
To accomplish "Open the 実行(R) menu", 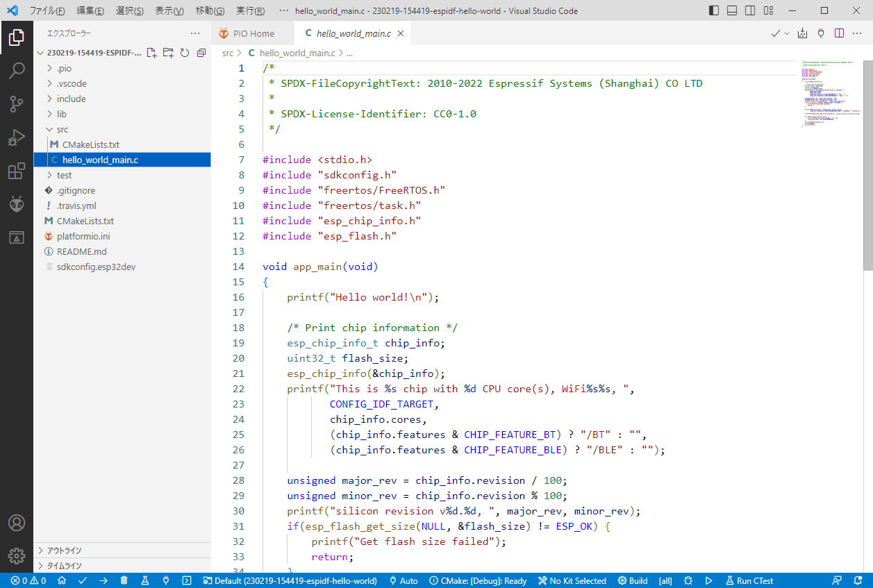I will point(250,10).
